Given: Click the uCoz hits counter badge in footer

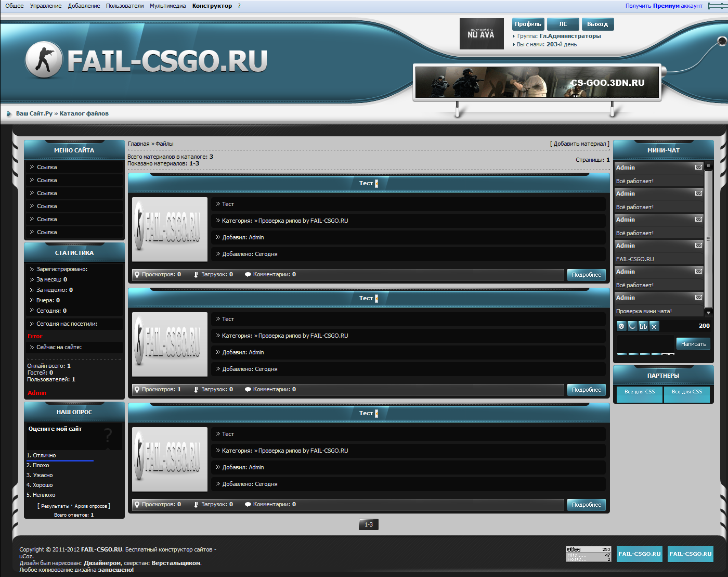Looking at the screenshot, I should (588, 554).
